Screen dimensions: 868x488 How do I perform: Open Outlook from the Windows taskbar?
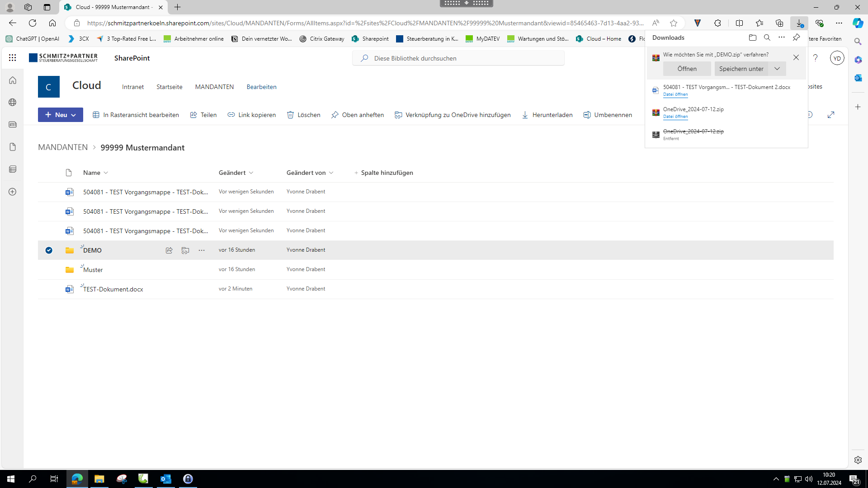pyautogui.click(x=166, y=479)
